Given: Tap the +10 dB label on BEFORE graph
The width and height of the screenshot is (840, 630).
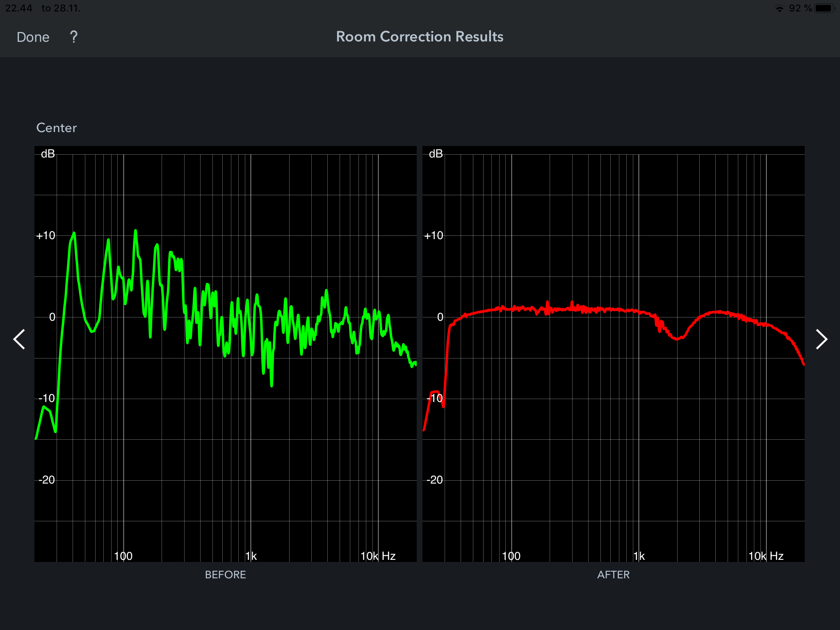Looking at the screenshot, I should (46, 236).
